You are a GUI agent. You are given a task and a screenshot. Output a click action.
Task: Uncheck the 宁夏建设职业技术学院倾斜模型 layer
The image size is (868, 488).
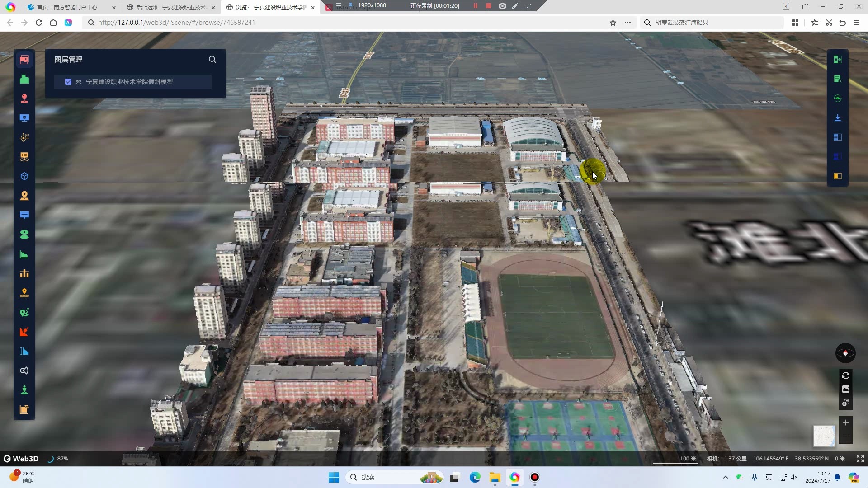pyautogui.click(x=68, y=82)
